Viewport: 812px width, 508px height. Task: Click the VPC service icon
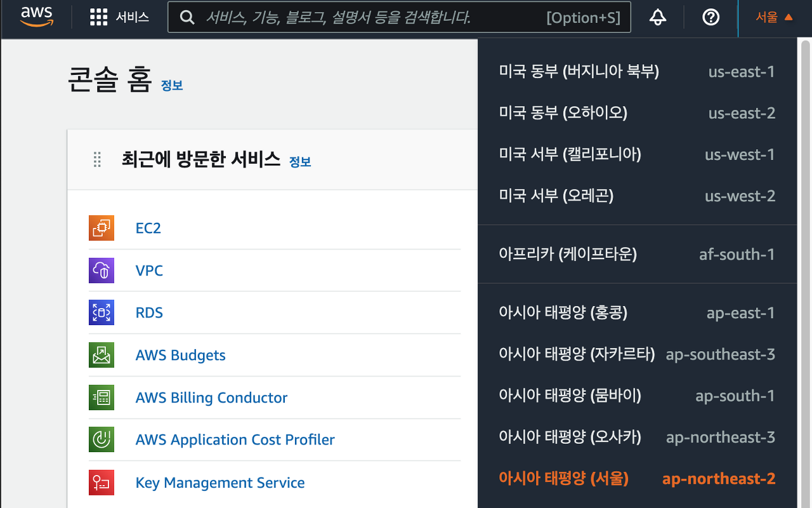point(101,271)
